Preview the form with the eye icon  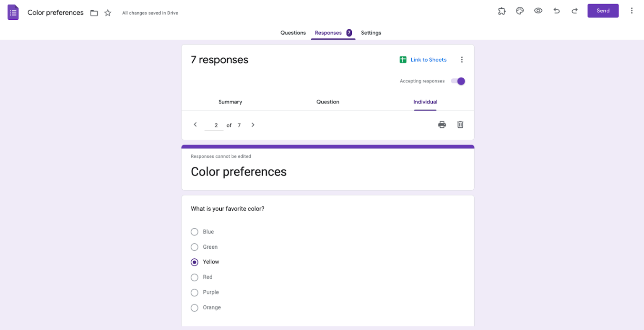[x=538, y=11]
